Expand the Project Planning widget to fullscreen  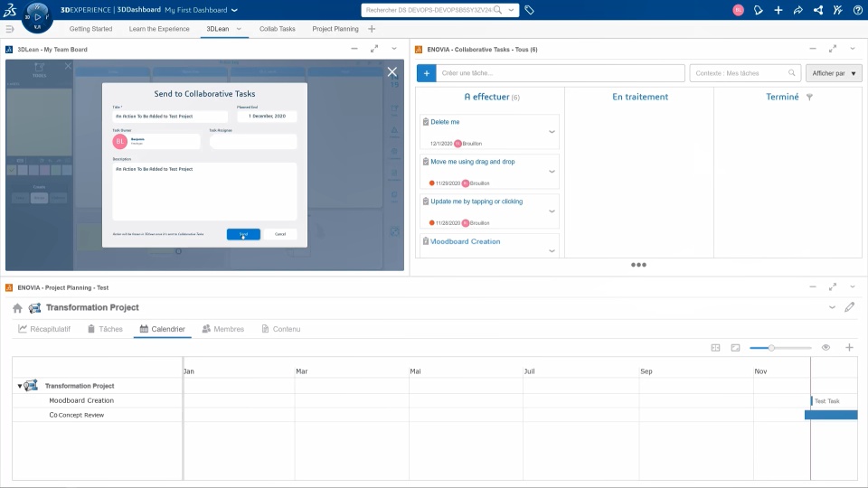point(832,286)
